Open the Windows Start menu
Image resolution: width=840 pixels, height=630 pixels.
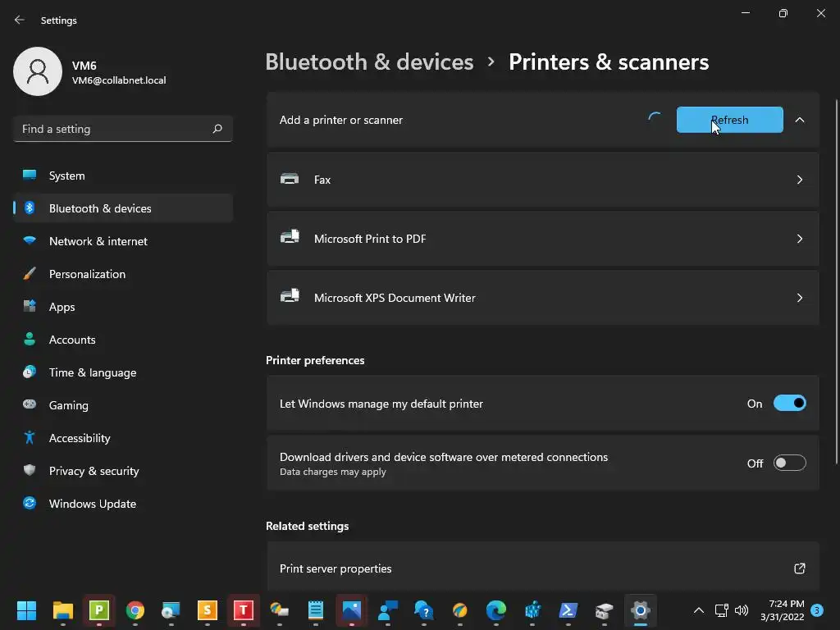click(x=26, y=610)
